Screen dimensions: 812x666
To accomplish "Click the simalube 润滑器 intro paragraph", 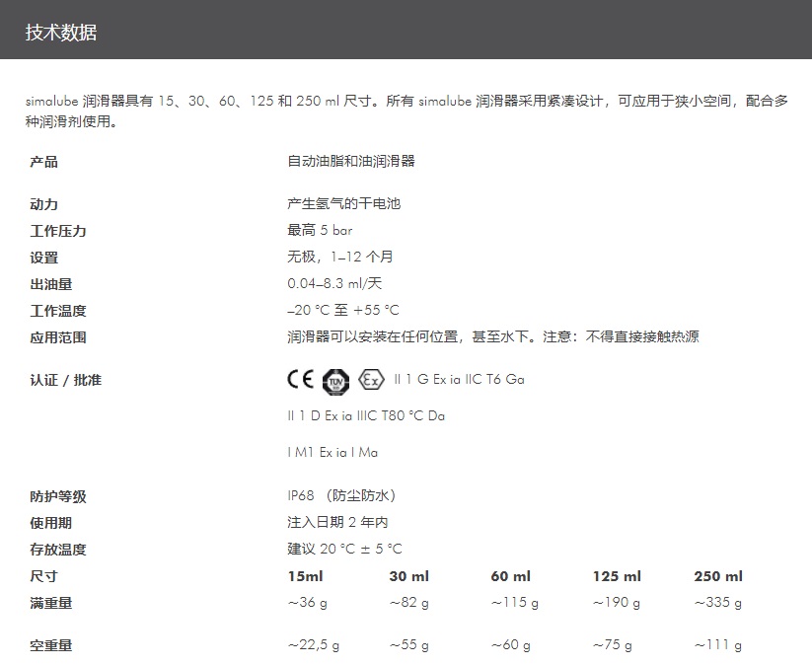I will click(x=406, y=111).
